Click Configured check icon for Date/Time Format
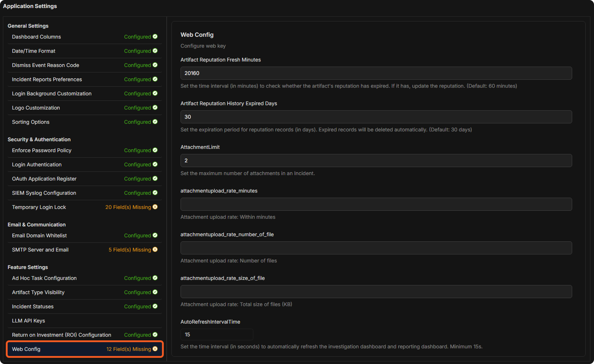Viewport: 594px width, 364px height. click(x=155, y=51)
